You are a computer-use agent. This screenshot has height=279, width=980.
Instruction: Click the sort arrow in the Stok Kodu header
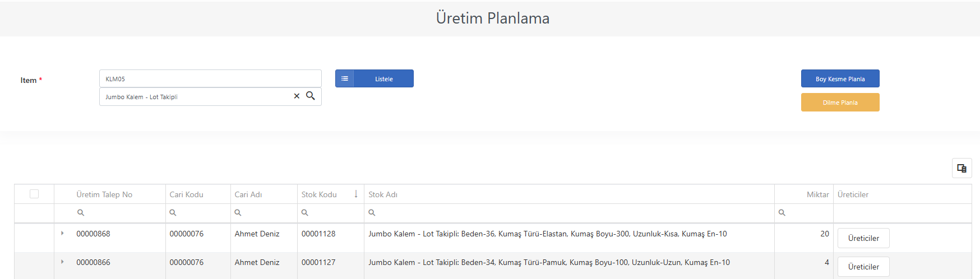355,194
